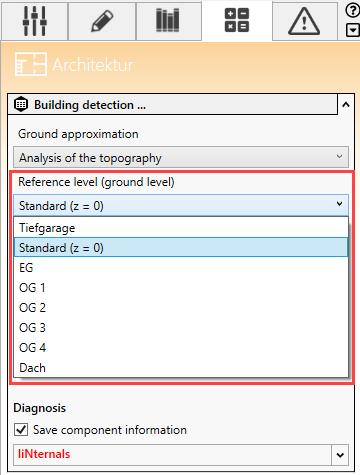
Task: Open the Ground approximation dropdown
Action: (x=181, y=157)
